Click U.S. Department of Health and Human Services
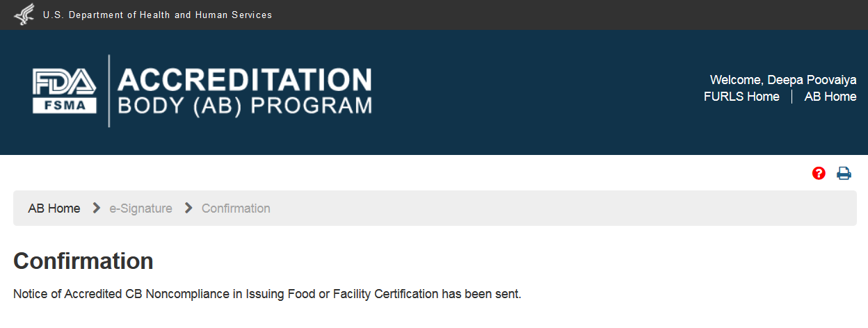This screenshot has width=868, height=328. 157,15
